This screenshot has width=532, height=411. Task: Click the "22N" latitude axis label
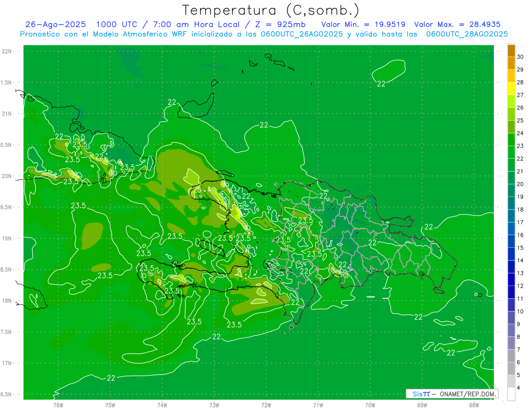coord(7,51)
